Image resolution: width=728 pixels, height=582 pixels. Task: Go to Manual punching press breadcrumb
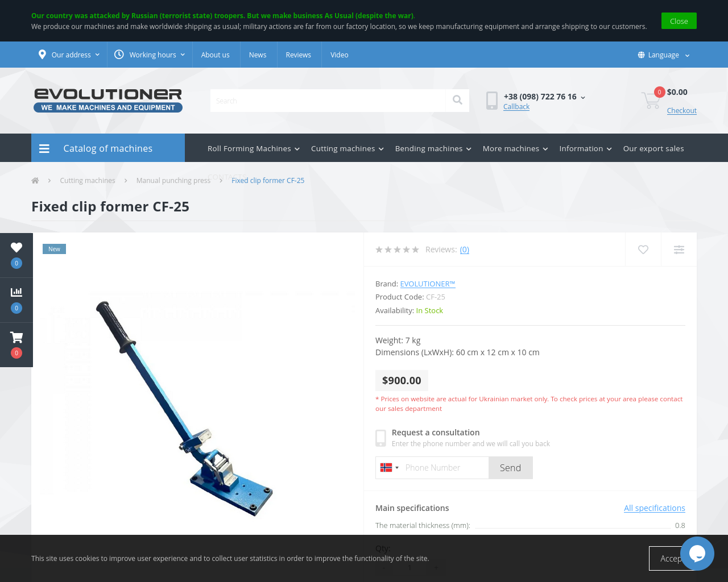click(173, 180)
